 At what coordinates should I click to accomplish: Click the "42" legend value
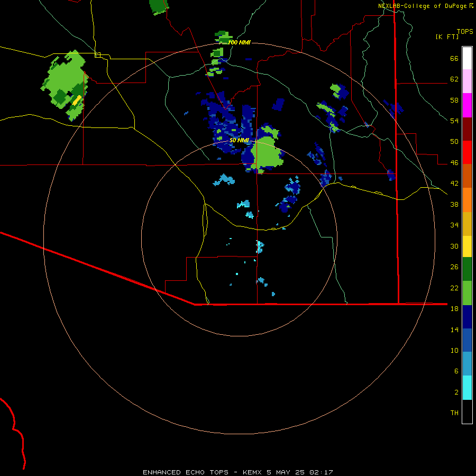point(454,184)
